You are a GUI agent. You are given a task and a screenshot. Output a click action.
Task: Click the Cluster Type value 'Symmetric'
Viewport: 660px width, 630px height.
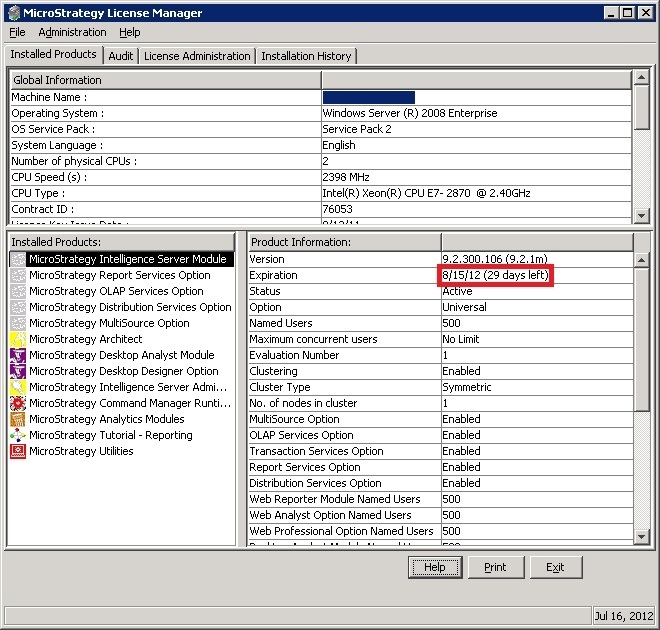click(x=467, y=387)
